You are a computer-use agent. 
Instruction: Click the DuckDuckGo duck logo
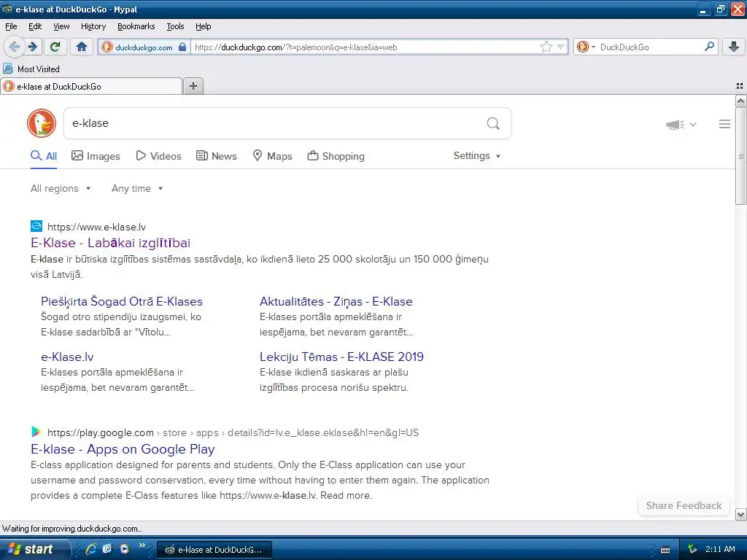point(42,123)
